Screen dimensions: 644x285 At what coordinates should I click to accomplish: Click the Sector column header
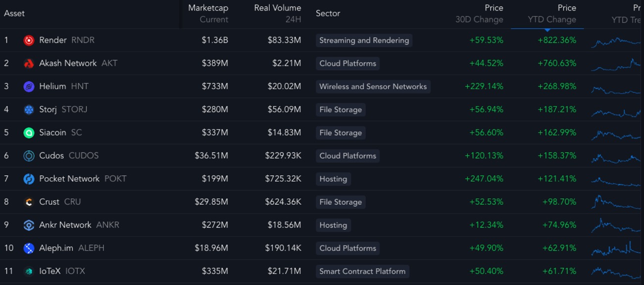point(328,13)
